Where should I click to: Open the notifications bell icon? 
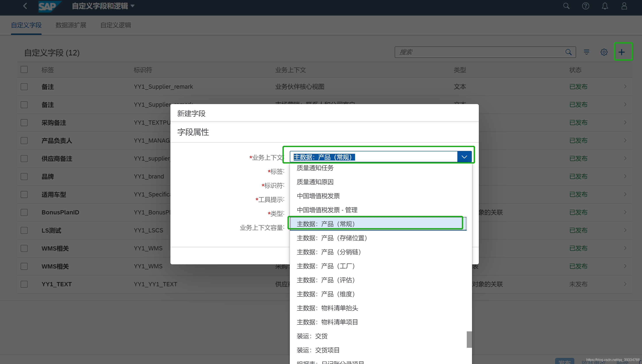(x=605, y=6)
